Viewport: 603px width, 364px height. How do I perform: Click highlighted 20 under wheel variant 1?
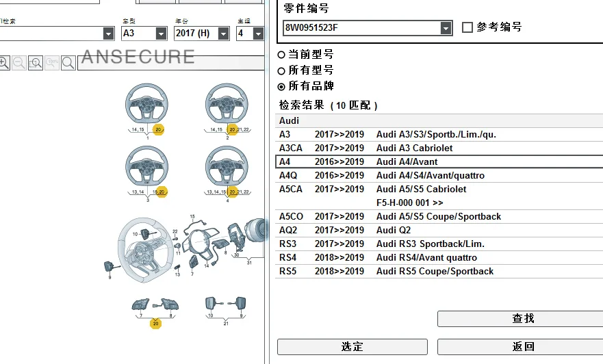[158, 129]
